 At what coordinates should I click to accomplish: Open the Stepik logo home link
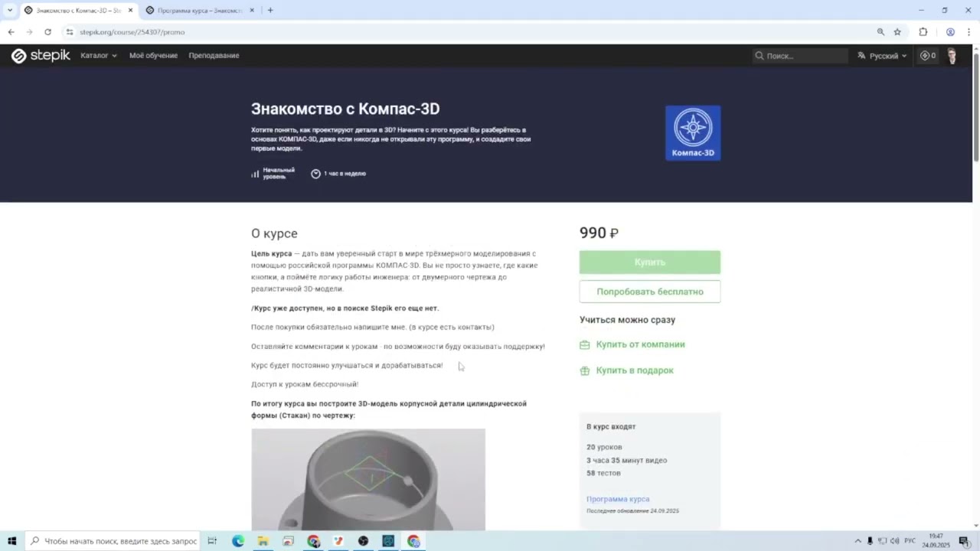tap(41, 55)
